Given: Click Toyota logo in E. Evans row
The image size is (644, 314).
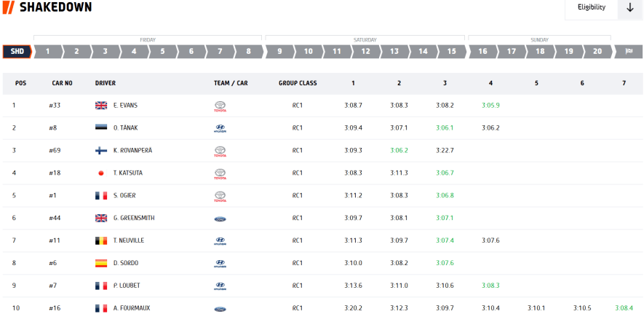Looking at the screenshot, I should 220,106.
